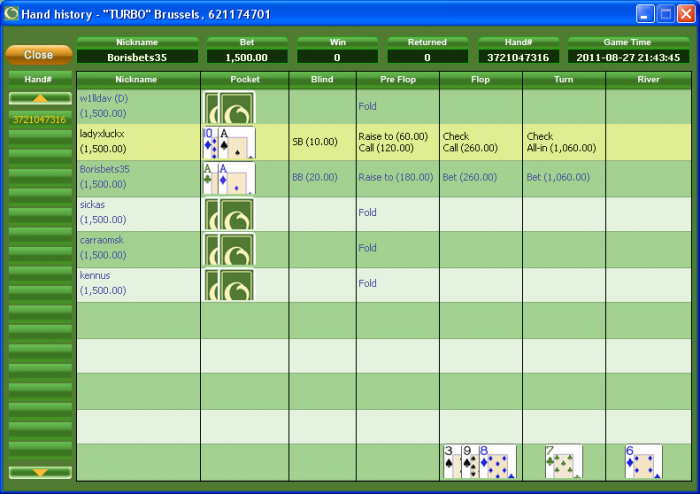
Task: Click kennus's face-down pocket cards
Action: click(x=229, y=285)
